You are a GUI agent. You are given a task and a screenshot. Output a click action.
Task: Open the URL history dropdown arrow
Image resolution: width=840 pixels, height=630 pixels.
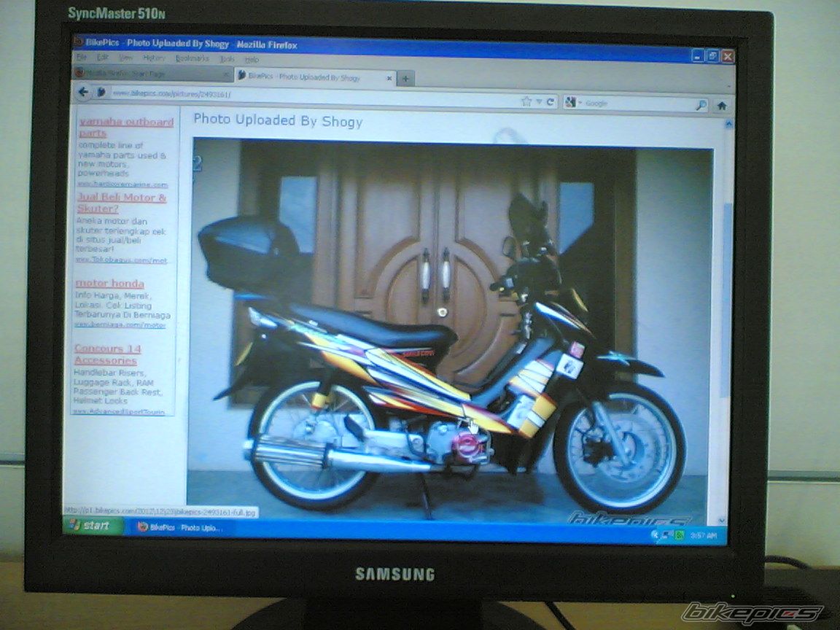tap(539, 102)
